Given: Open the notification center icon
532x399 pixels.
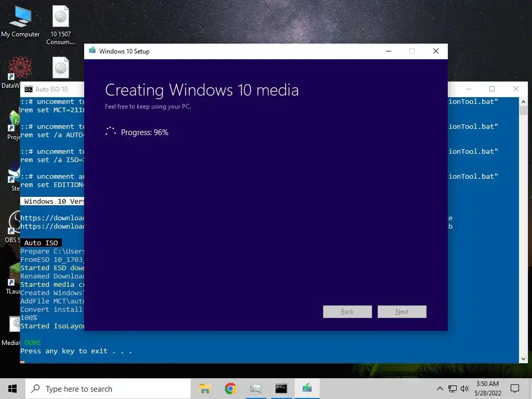Looking at the screenshot, I should (x=515, y=389).
